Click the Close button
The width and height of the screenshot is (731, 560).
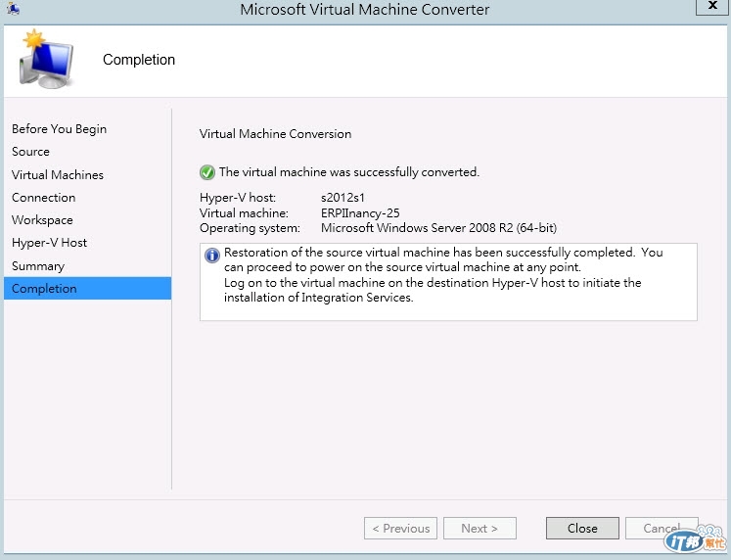click(x=582, y=529)
